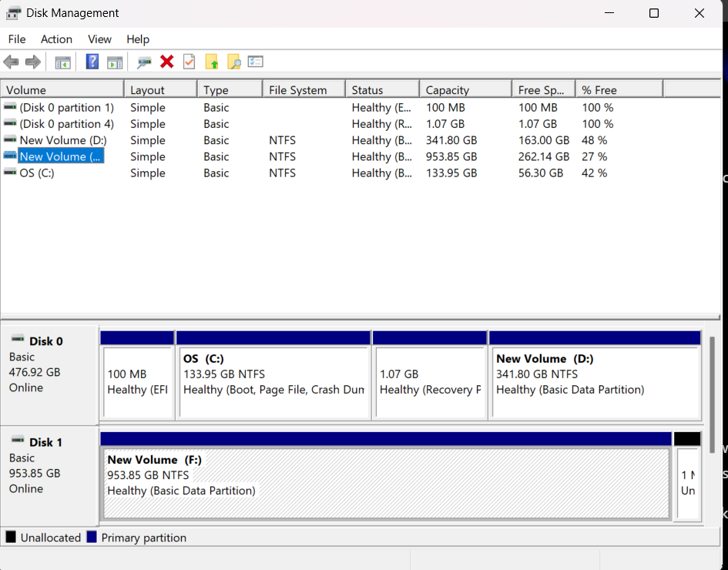Sort by File System column header

(304, 89)
